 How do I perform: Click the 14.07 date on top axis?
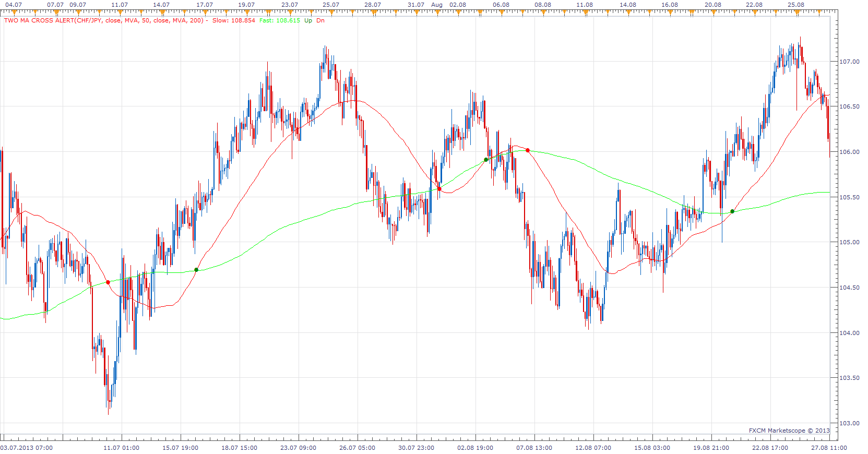pos(161,5)
